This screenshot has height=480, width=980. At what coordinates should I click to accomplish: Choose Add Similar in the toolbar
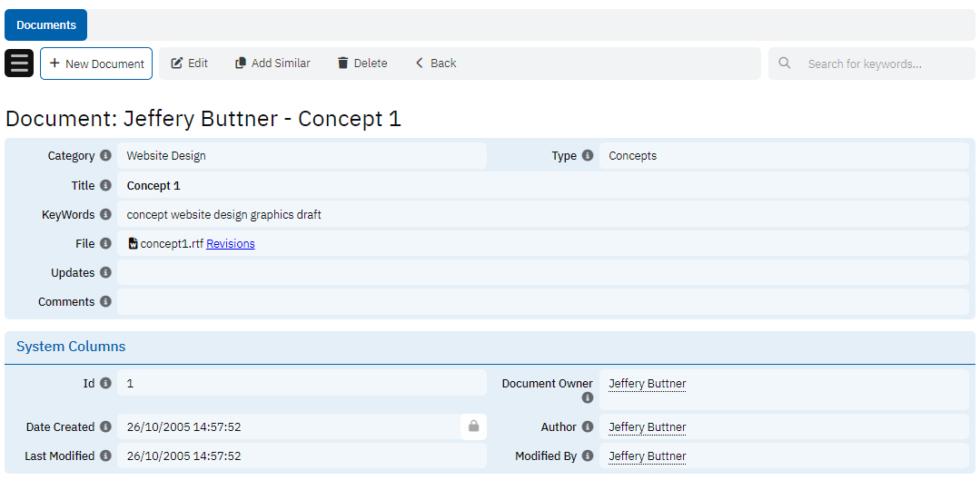(x=272, y=64)
